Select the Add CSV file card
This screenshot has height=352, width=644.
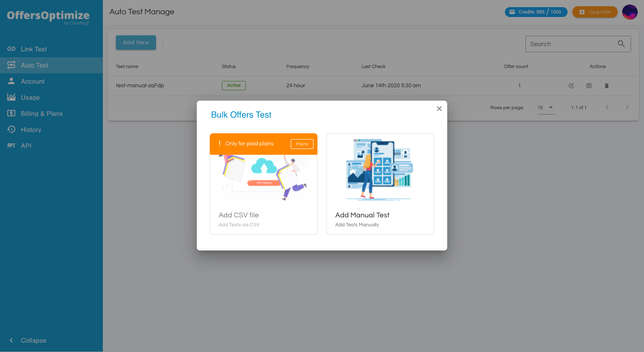pyautogui.click(x=263, y=184)
